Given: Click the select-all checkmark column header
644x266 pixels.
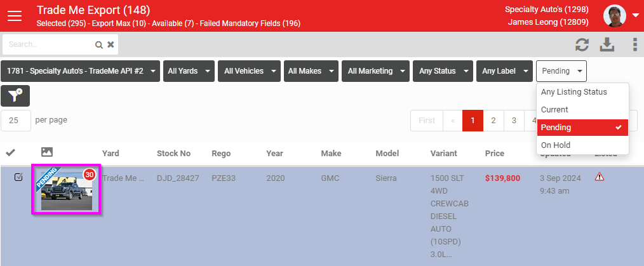Looking at the screenshot, I should coord(10,153).
